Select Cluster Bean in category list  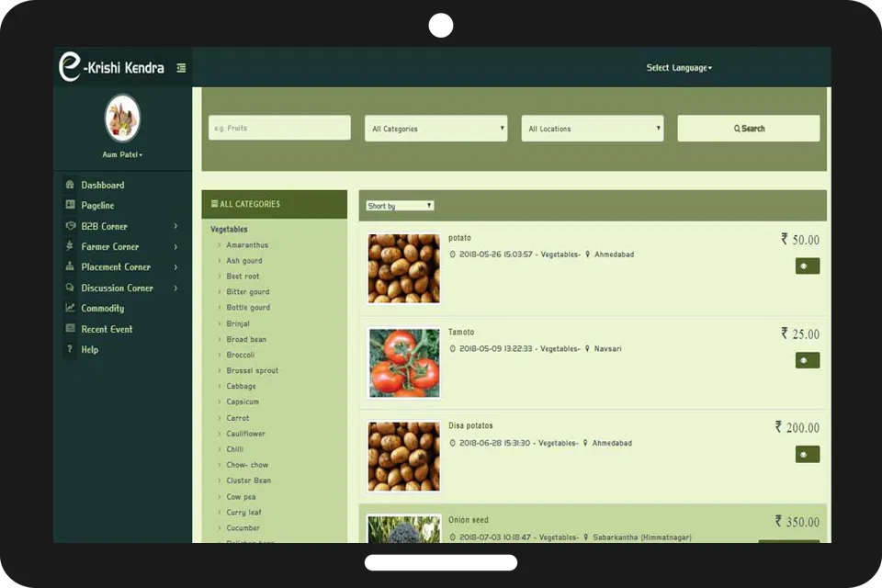coord(248,480)
